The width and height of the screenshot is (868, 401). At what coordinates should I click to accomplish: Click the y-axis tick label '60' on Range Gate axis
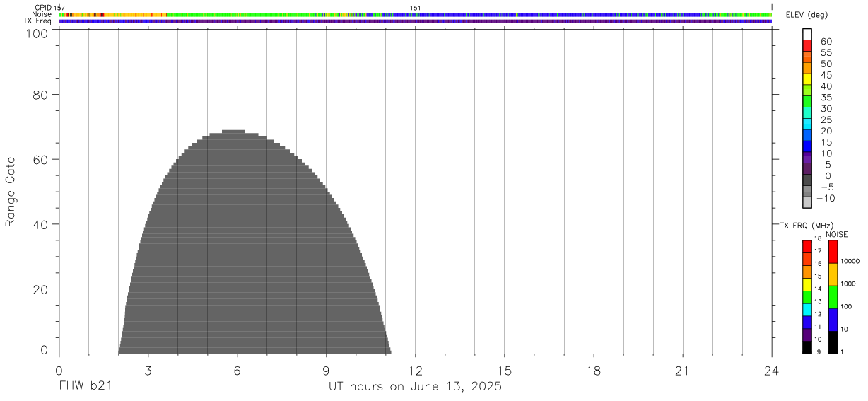pyautogui.click(x=40, y=160)
